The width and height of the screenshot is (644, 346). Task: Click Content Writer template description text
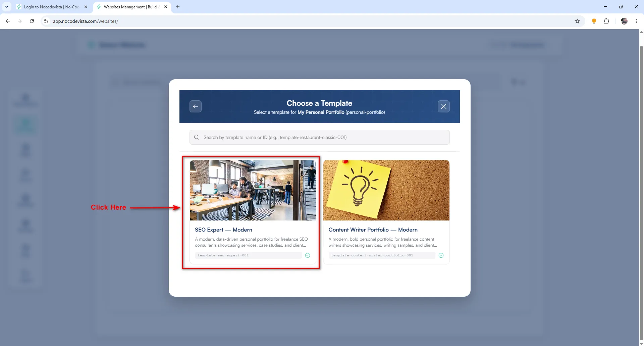pyautogui.click(x=383, y=242)
